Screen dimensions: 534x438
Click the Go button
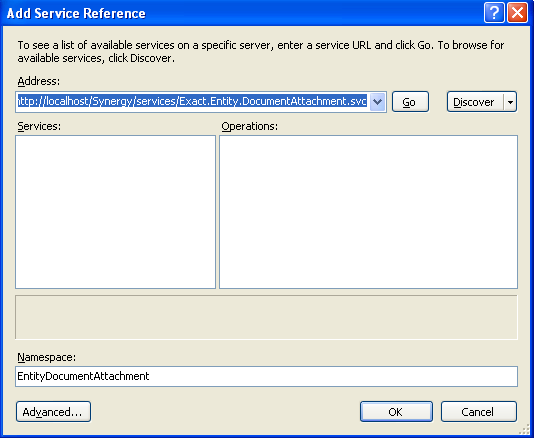410,101
